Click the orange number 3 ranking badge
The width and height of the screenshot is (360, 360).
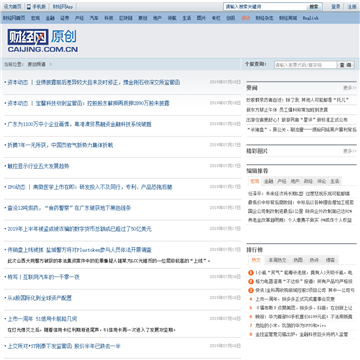coord(251,290)
